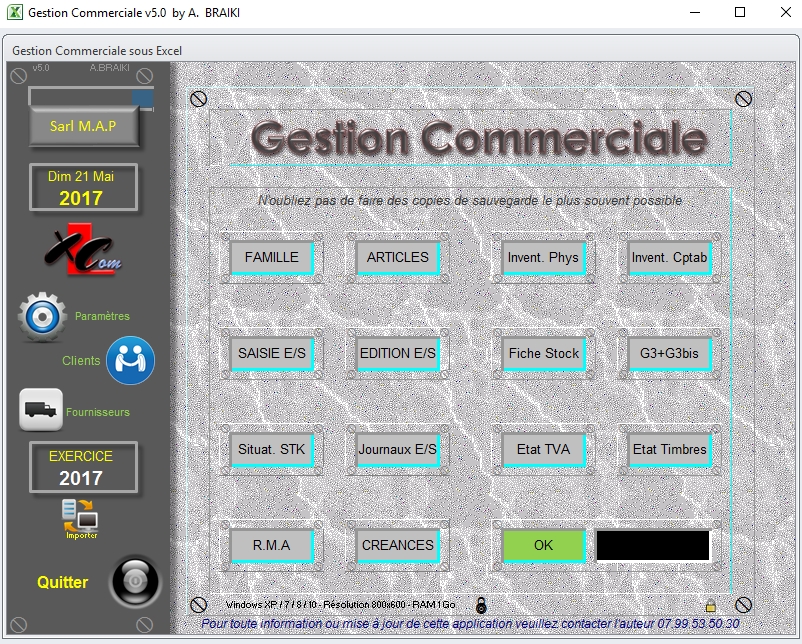Image resolution: width=802 pixels, height=644 pixels.
Task: Open Fournisseurs via the truck icon
Action: (x=38, y=409)
